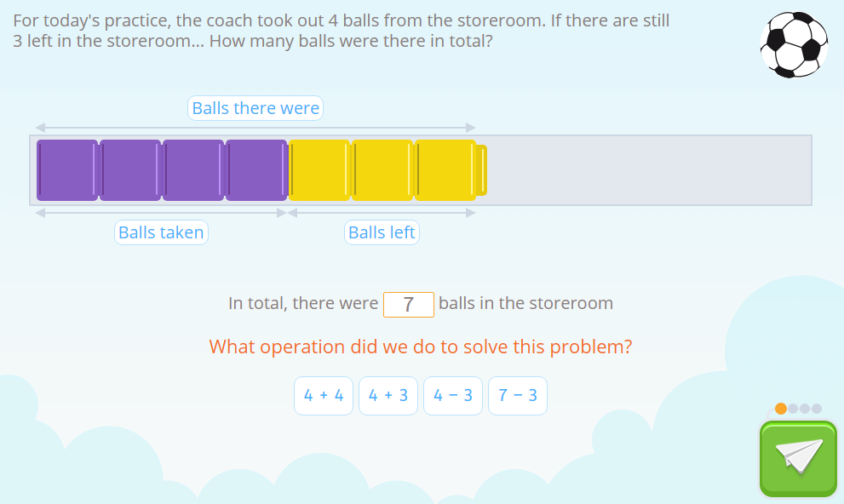Click the green paper plane submit icon
The width and height of the screenshot is (844, 504).
coord(797,458)
